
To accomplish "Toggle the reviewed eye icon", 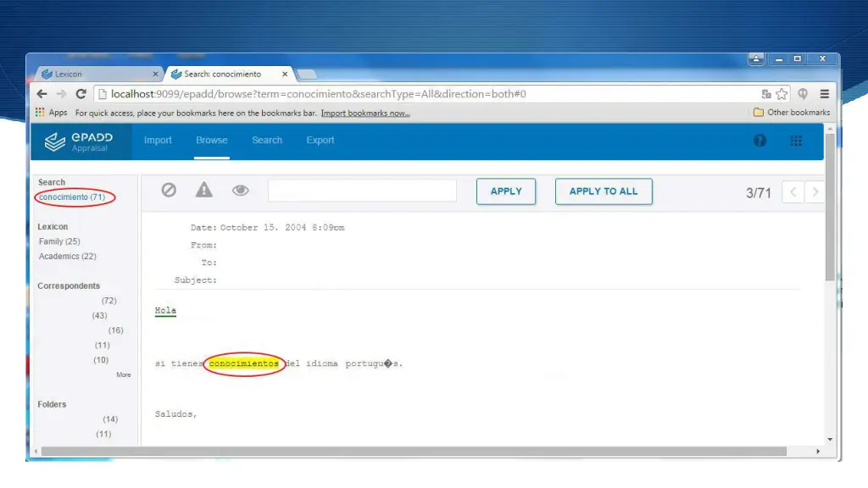I will pyautogui.click(x=241, y=191).
